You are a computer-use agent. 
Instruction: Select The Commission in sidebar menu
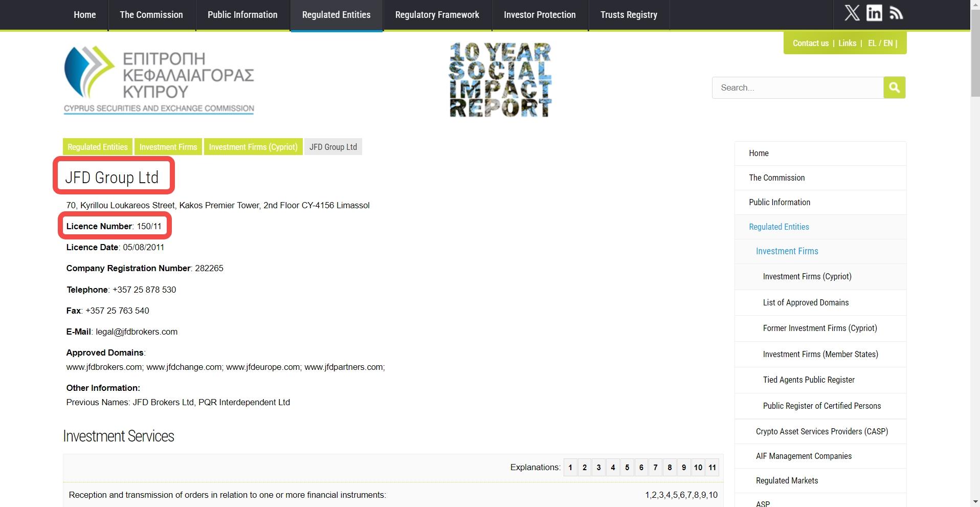coord(820,178)
